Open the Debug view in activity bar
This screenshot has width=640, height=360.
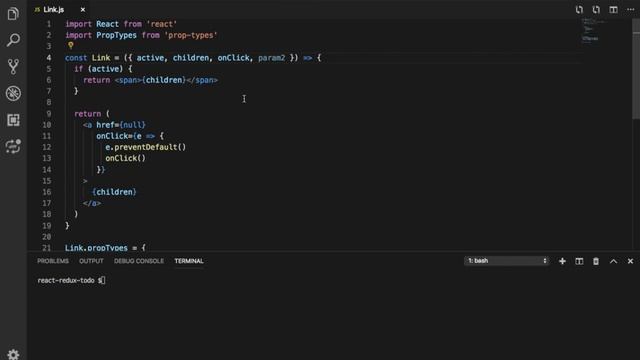click(13, 93)
